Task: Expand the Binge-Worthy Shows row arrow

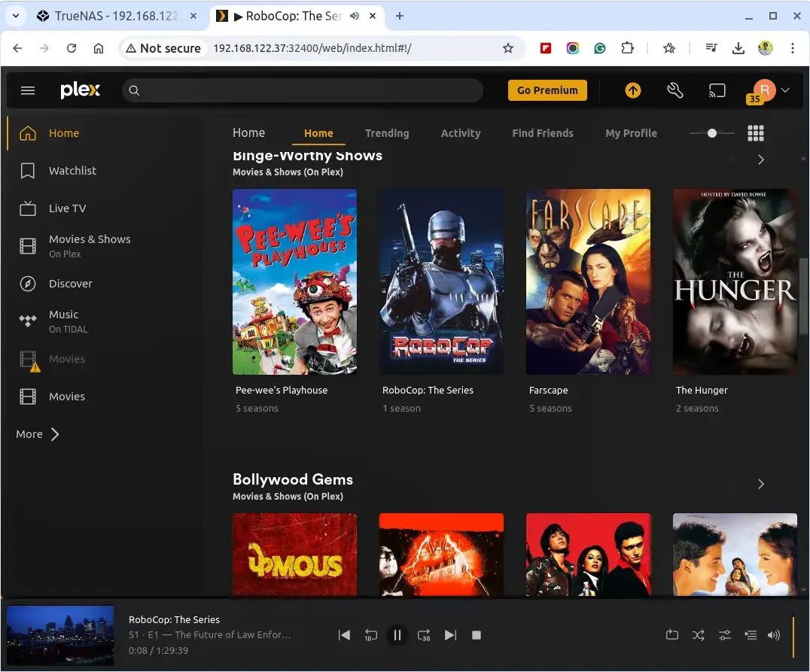Action: tap(761, 160)
